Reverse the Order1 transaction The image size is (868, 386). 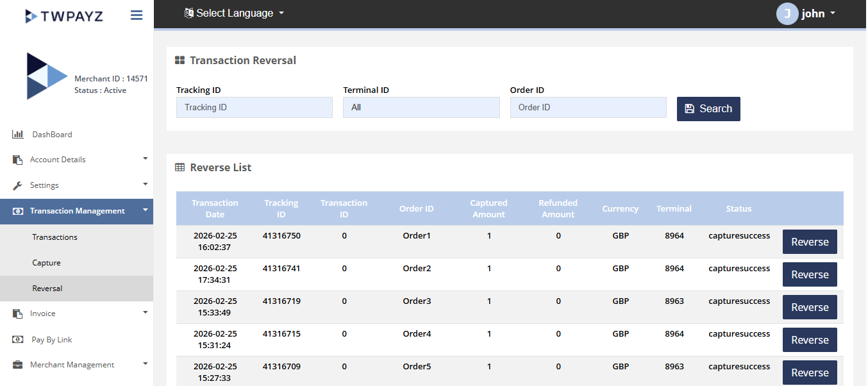click(810, 242)
